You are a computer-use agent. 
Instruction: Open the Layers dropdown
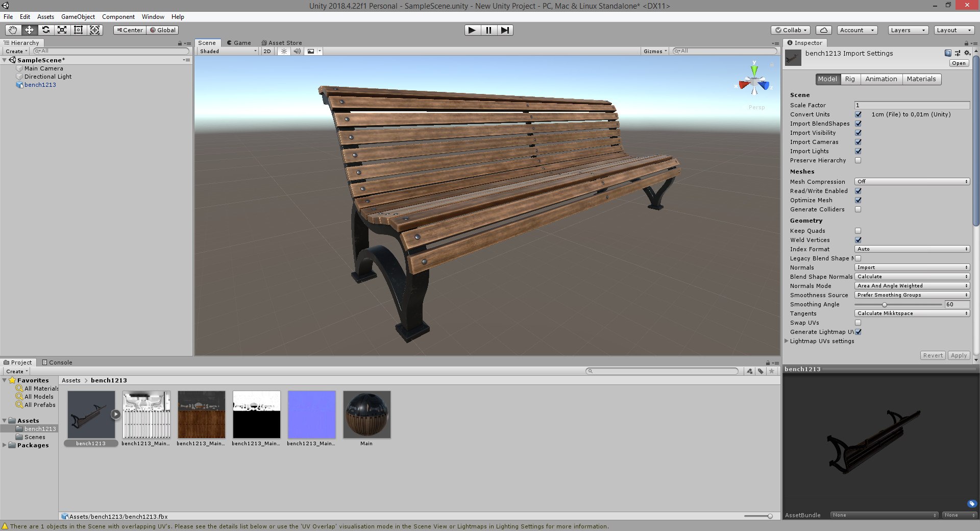coord(908,30)
